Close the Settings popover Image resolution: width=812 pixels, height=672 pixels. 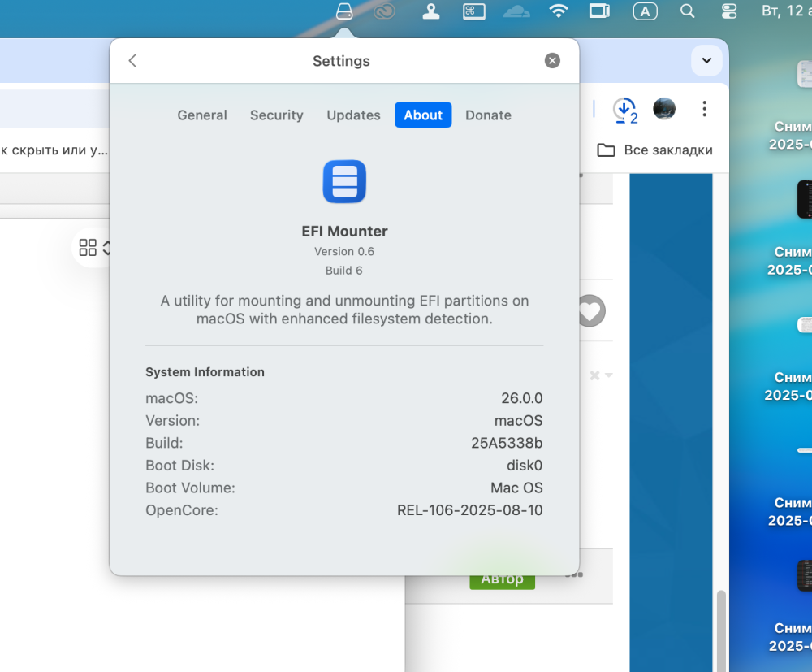(x=552, y=61)
